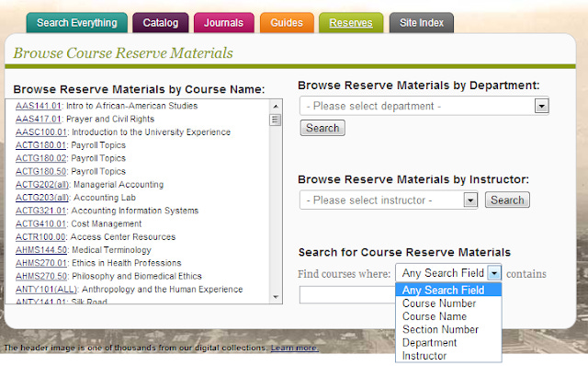Screen dimensions: 588x366
Task: Pick 'Department' from search field list
Action: [448, 343]
